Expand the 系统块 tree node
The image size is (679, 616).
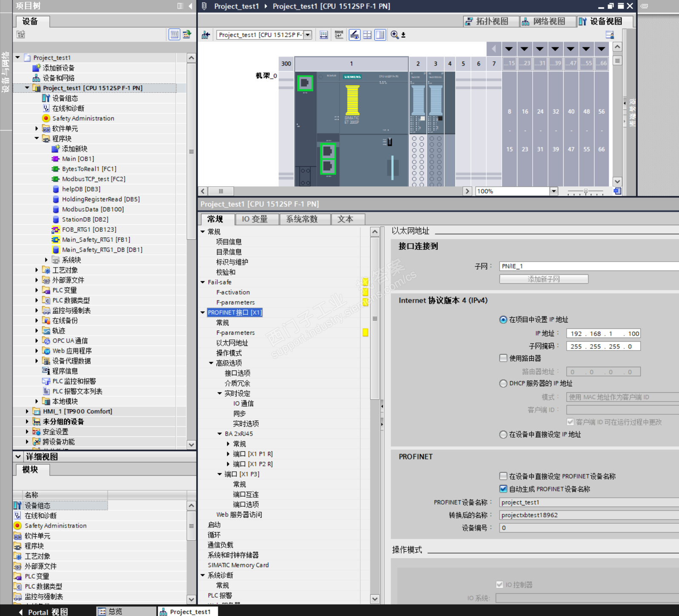click(x=46, y=260)
